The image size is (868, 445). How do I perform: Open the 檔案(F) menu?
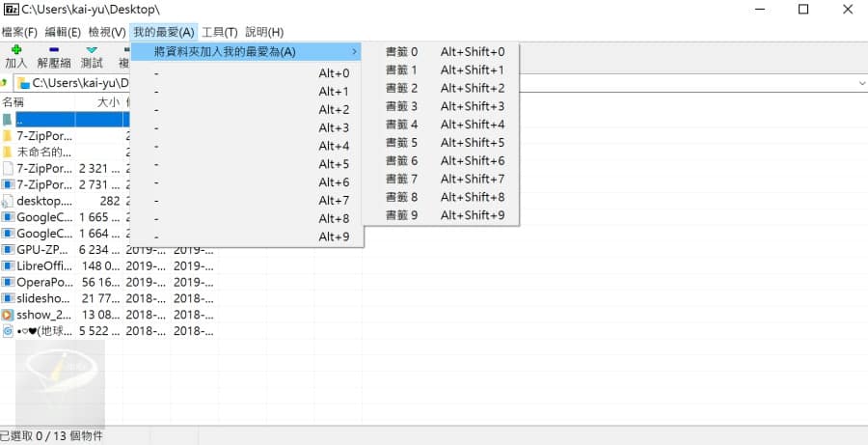(19, 32)
